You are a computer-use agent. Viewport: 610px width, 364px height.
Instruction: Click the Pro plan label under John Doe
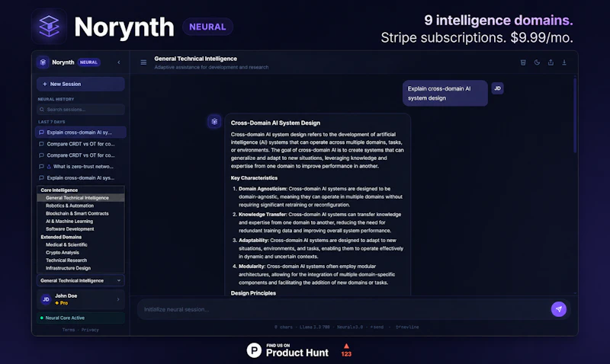[62, 303]
